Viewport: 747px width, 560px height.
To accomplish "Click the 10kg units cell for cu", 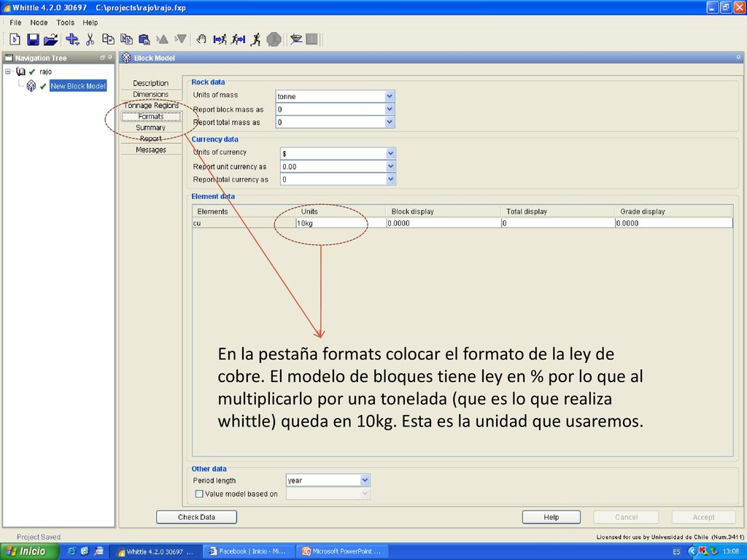I will coord(340,223).
